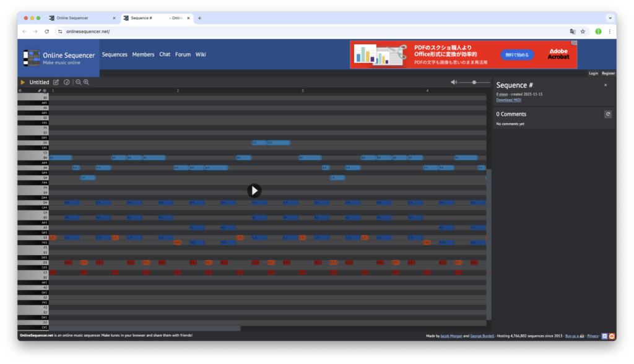This screenshot has height=364, width=634.
Task: Click the zoom in magnifier icon
Action: (x=87, y=82)
